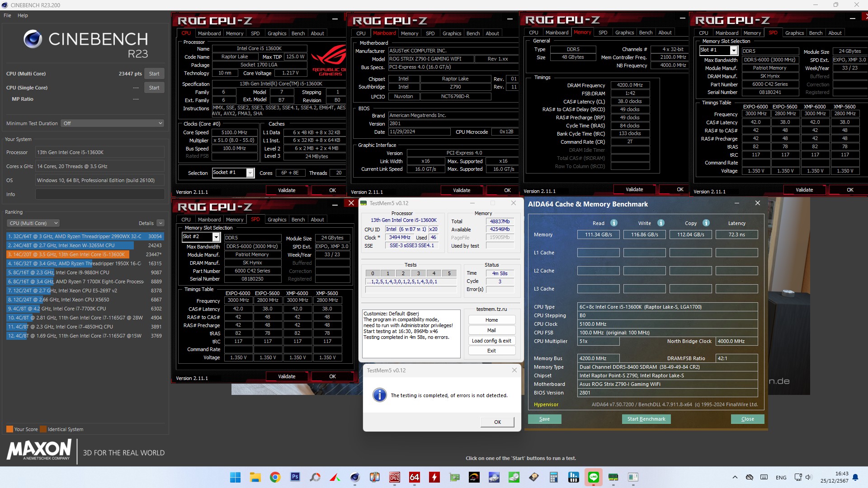Screen dimensions: 868x488
Task: Click the Write info icon in AIDA64
Action: coord(661,223)
